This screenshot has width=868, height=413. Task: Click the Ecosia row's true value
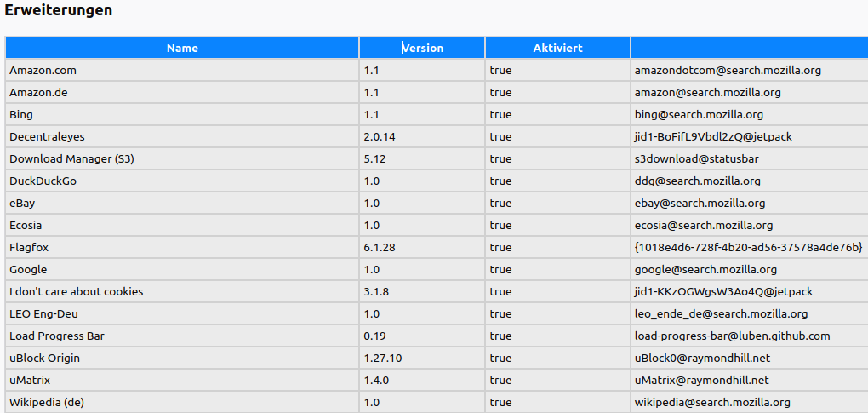(500, 226)
